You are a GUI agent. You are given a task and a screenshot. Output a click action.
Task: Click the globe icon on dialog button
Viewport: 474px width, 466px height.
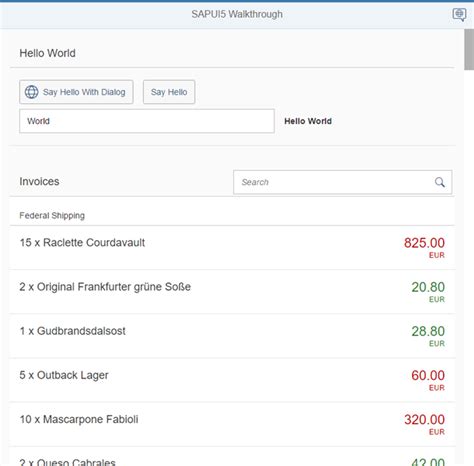[32, 92]
